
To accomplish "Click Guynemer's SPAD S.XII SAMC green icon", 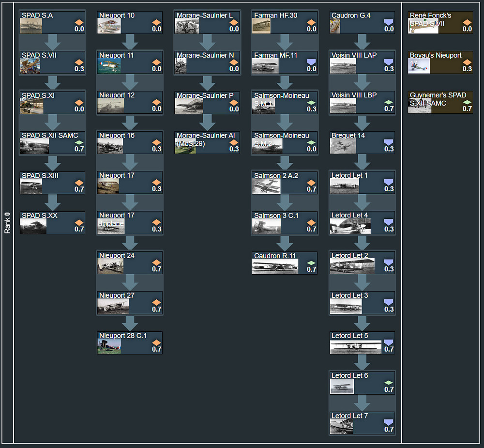I will pos(467,102).
